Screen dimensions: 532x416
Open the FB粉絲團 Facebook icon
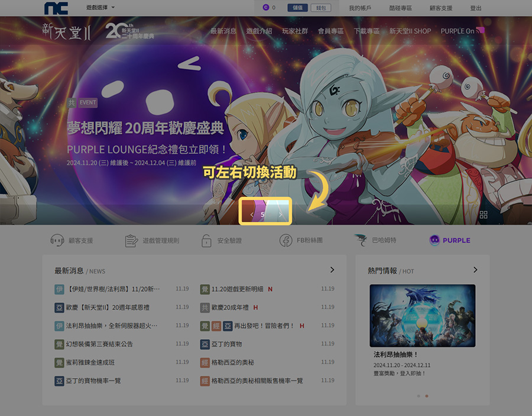coord(286,240)
